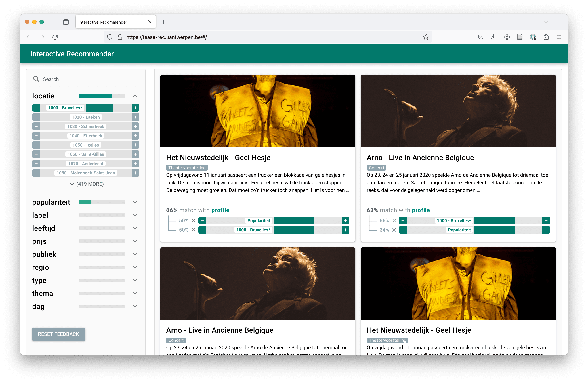Click the profile link on the 63% match card

[421, 210]
